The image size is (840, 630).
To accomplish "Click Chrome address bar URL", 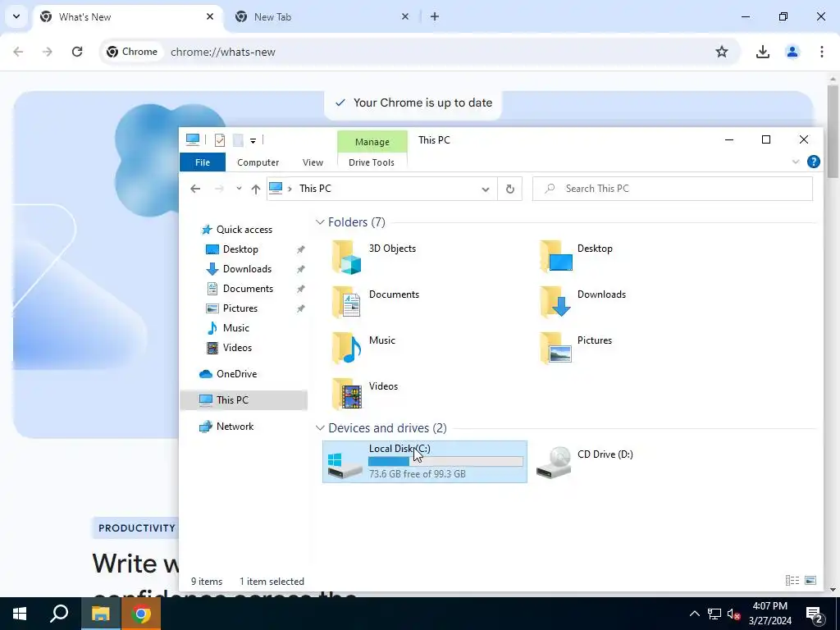I will (x=223, y=52).
